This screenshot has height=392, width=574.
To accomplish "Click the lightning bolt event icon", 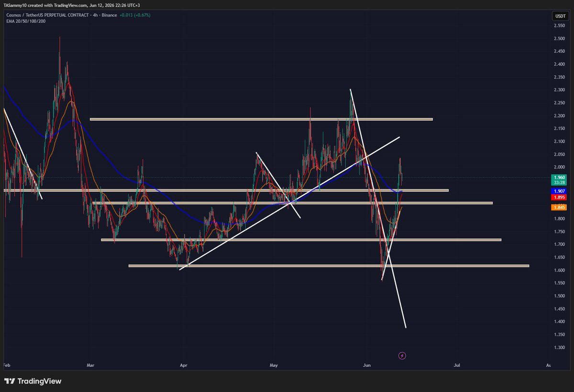I will point(402,356).
